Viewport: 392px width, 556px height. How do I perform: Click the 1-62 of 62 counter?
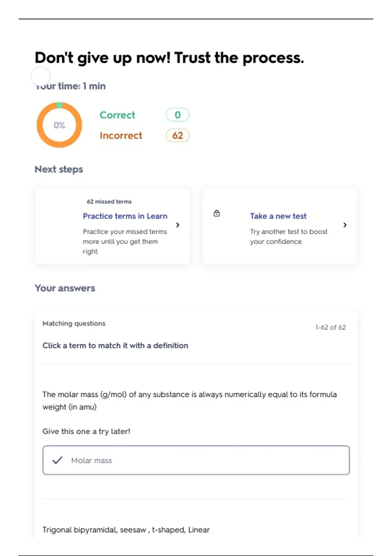(x=330, y=327)
